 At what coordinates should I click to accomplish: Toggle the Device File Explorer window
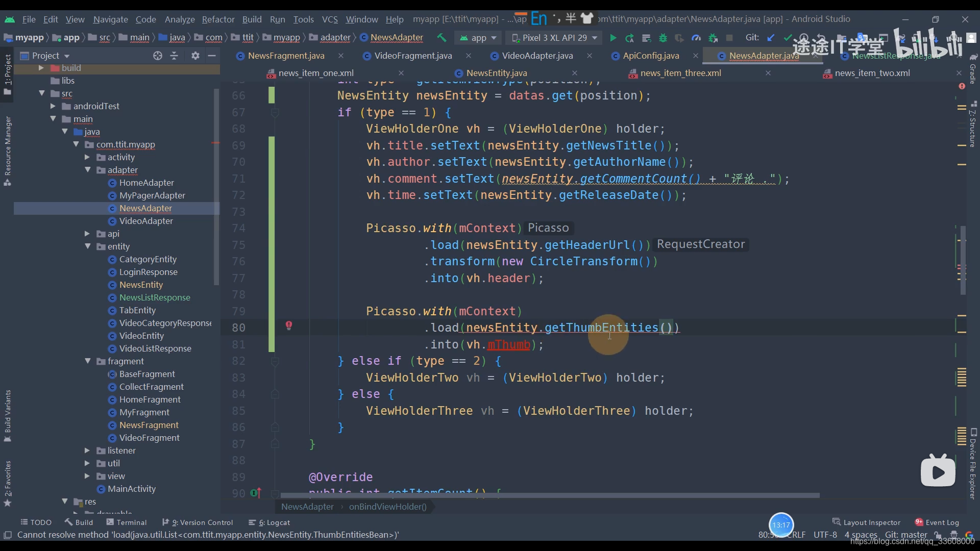(x=973, y=464)
